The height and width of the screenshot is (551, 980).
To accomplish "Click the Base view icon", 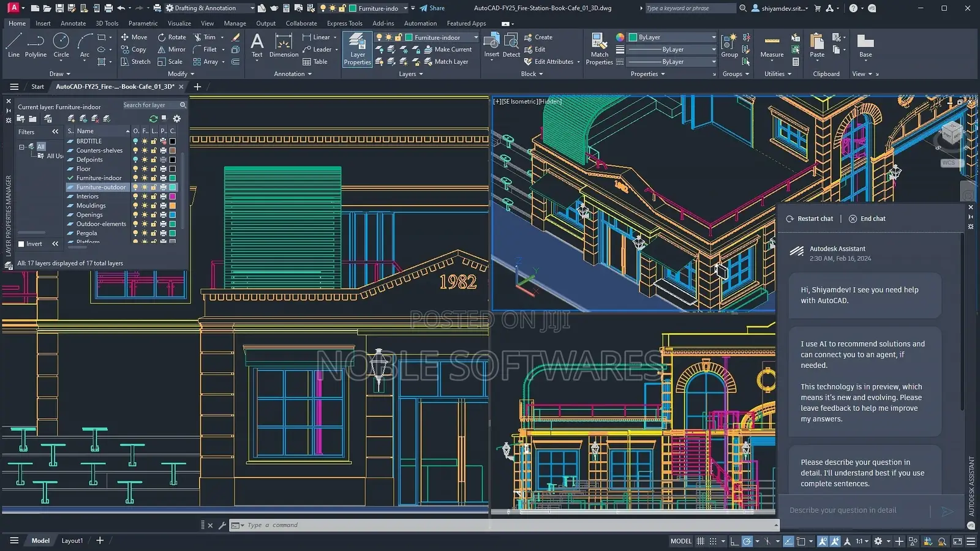I will [x=865, y=46].
